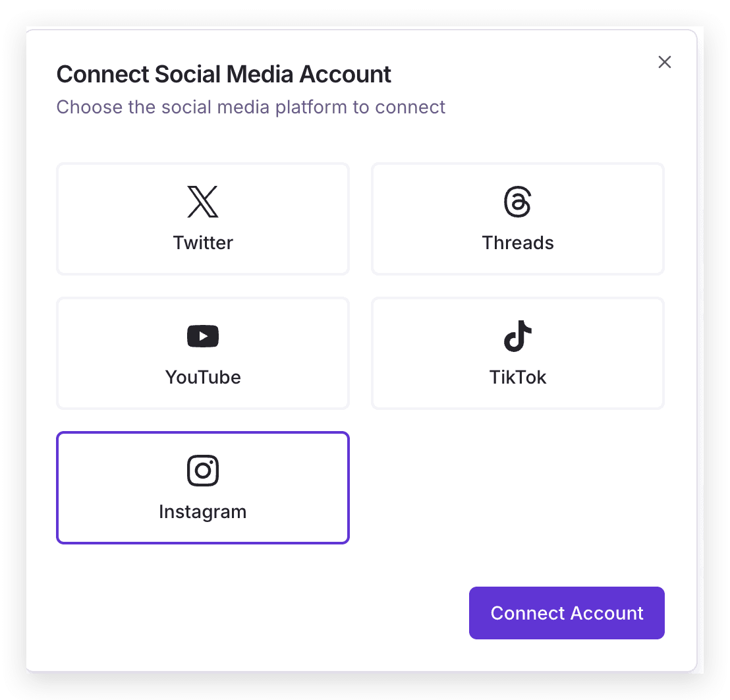Click the Connect Social Media Account heading
730x700 pixels.
pyautogui.click(x=224, y=74)
